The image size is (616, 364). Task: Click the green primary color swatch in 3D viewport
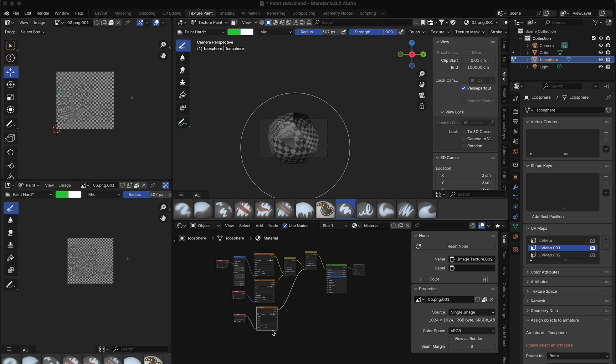pos(234,32)
